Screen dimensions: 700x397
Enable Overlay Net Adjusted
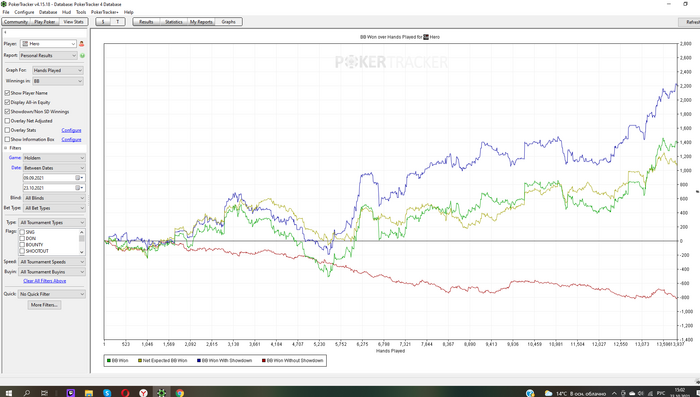[7, 121]
